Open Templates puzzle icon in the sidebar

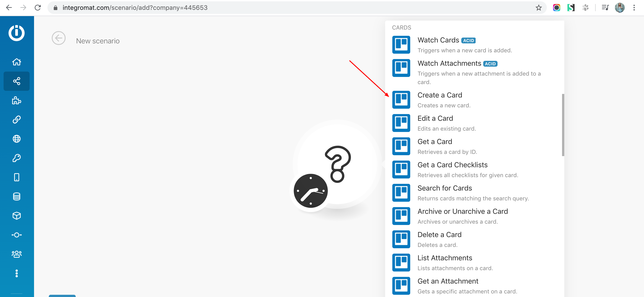pyautogui.click(x=17, y=100)
